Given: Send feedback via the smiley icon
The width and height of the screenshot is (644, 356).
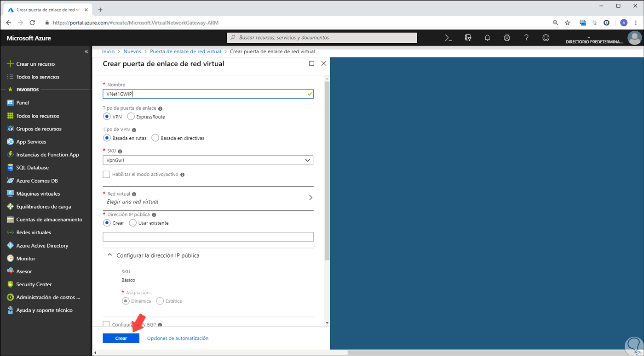Looking at the screenshot, I should [546, 38].
